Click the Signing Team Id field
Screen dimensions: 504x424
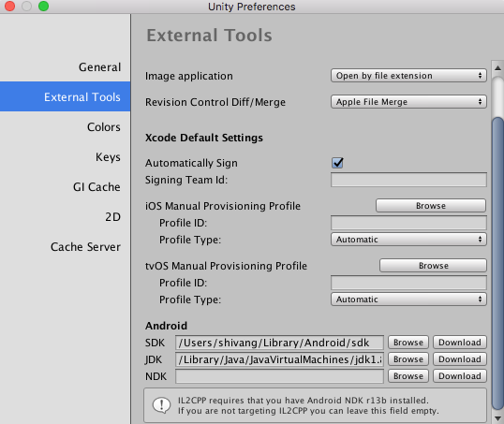tap(408, 180)
